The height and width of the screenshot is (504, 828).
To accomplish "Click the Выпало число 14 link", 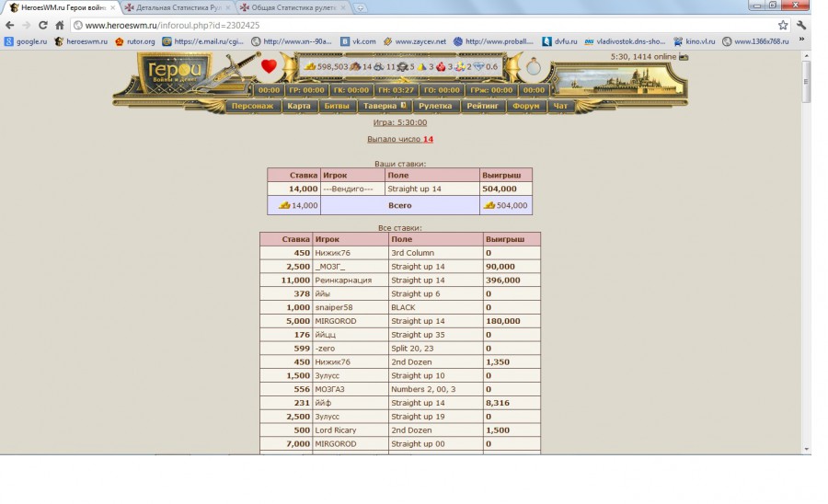I will tap(400, 139).
